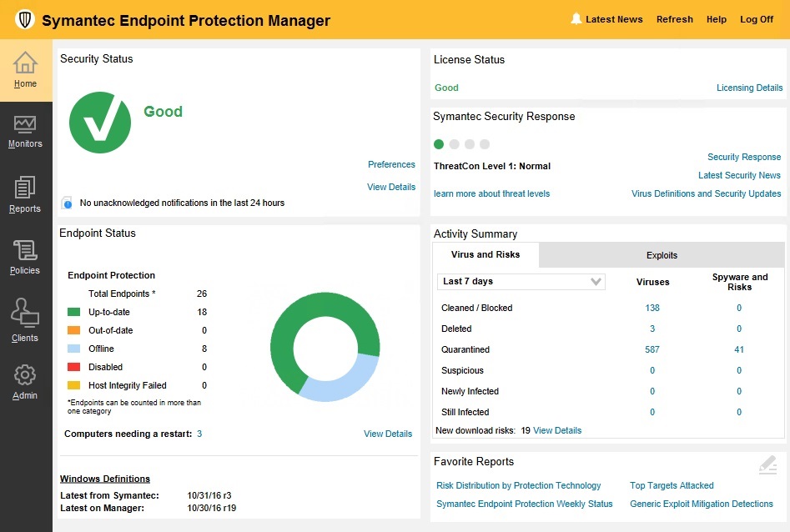Open the Admin section

[25, 382]
